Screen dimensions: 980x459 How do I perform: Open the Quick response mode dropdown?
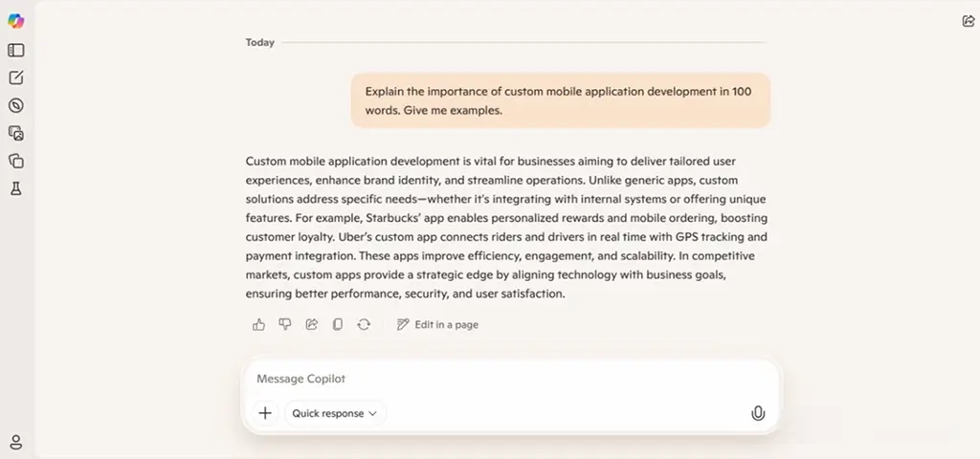point(335,413)
